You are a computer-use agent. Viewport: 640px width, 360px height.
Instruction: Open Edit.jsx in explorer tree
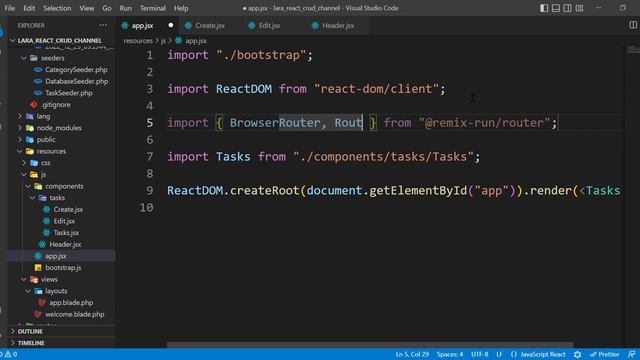64,221
